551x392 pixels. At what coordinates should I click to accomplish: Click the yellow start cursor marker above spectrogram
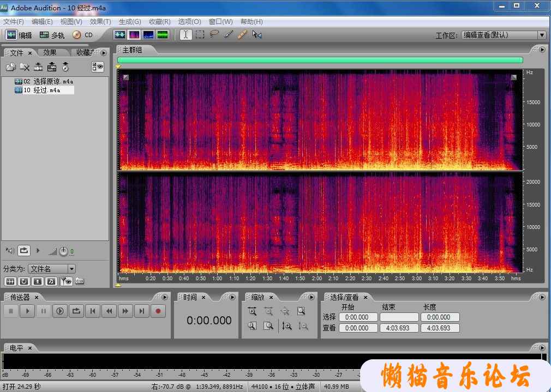click(x=118, y=67)
